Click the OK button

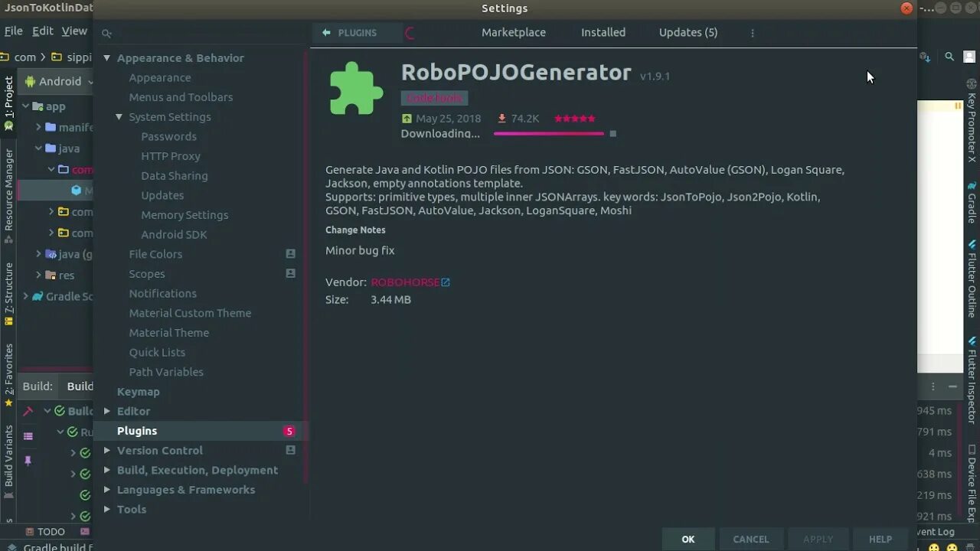[x=688, y=540]
